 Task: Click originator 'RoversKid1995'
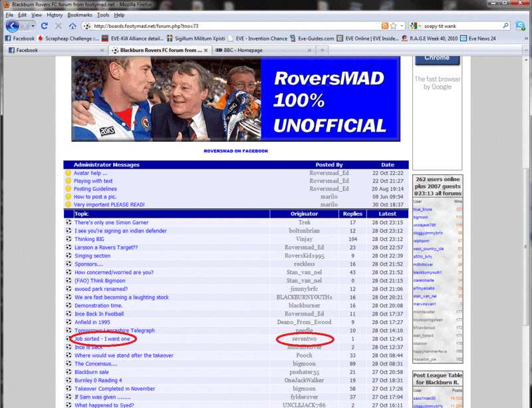point(305,256)
